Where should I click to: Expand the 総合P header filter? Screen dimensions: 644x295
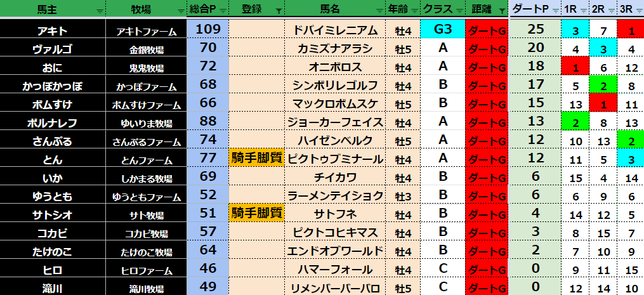click(223, 11)
